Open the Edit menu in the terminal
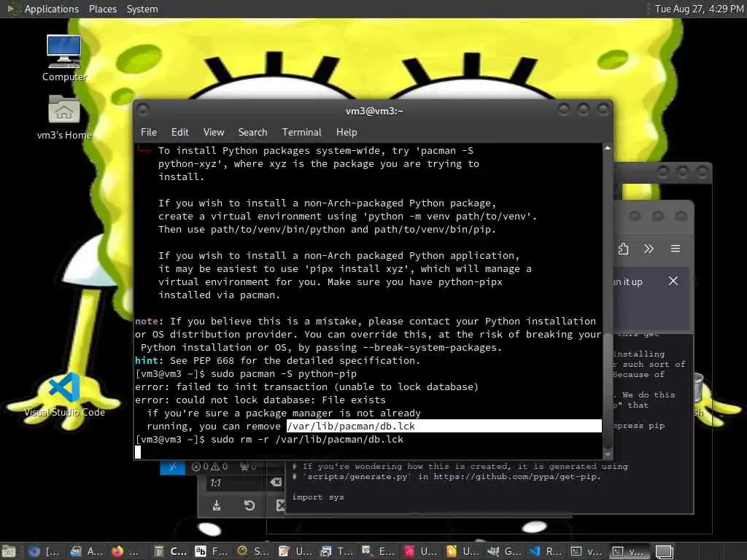This screenshot has height=560, width=747. (180, 133)
